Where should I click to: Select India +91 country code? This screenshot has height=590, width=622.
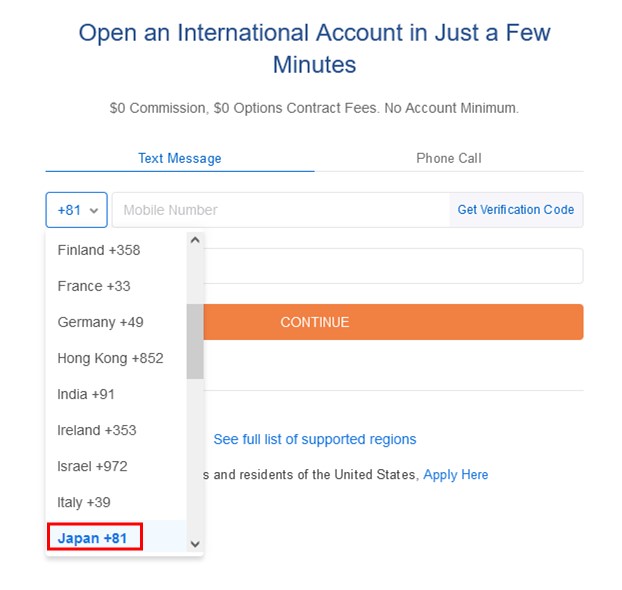coord(86,394)
